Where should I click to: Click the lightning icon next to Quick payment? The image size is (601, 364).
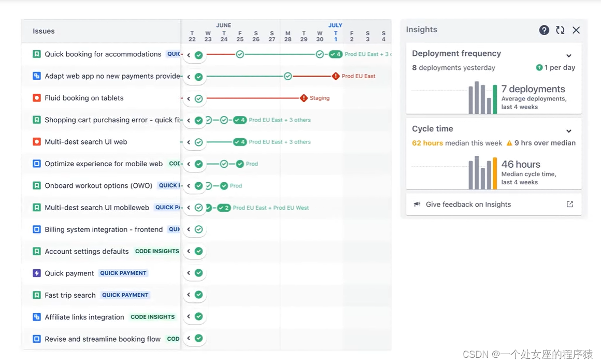(x=36, y=273)
